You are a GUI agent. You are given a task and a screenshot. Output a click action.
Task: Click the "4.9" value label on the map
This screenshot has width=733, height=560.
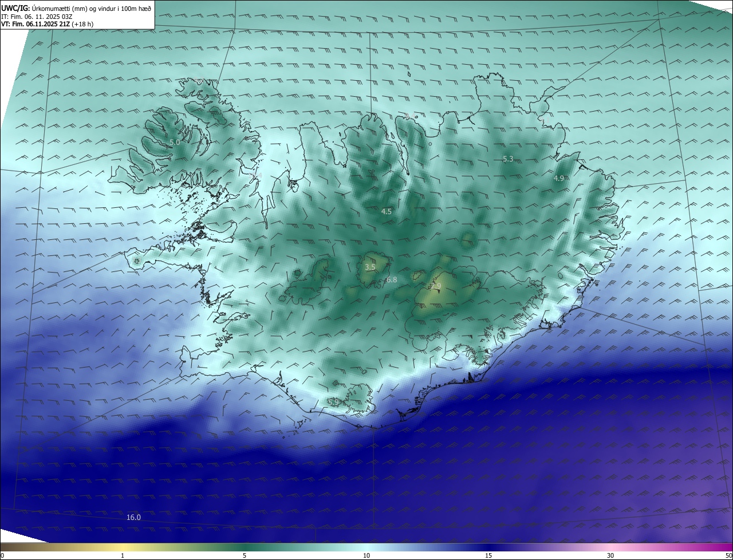click(559, 179)
